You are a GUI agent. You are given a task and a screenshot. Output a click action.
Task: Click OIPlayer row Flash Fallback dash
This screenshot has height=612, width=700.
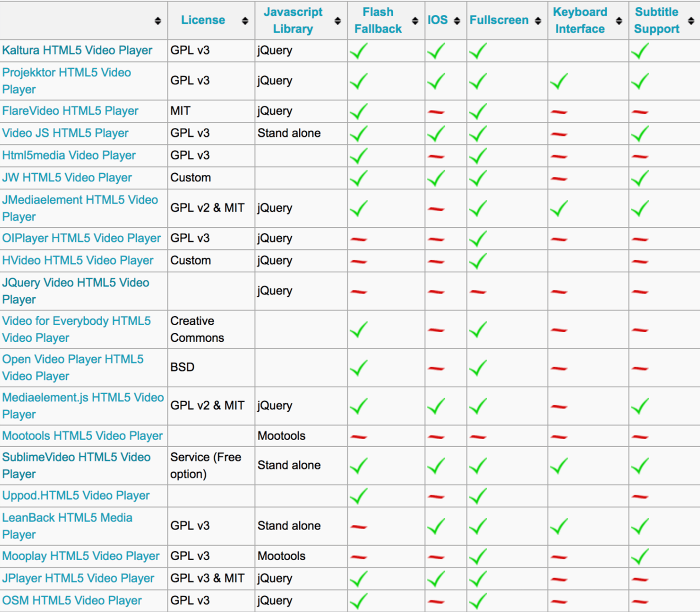click(x=358, y=239)
